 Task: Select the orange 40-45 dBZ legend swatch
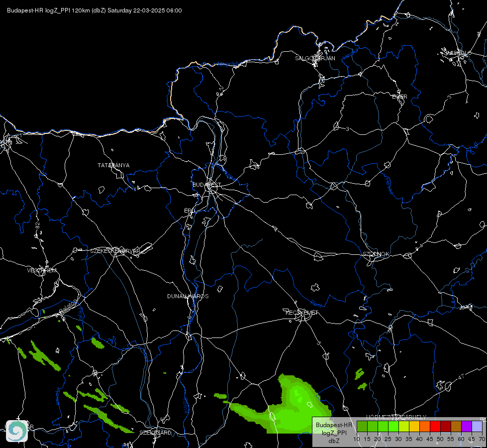[425, 426]
